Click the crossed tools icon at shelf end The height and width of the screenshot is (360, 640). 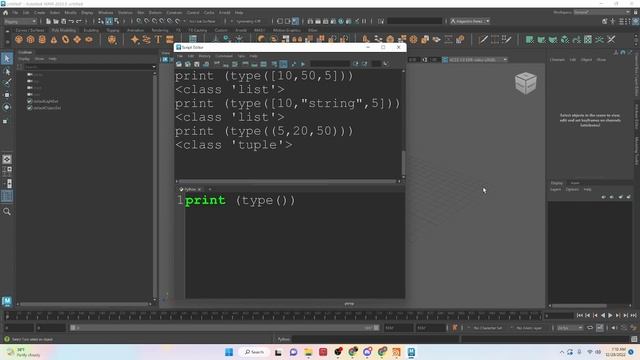click(x=611, y=40)
